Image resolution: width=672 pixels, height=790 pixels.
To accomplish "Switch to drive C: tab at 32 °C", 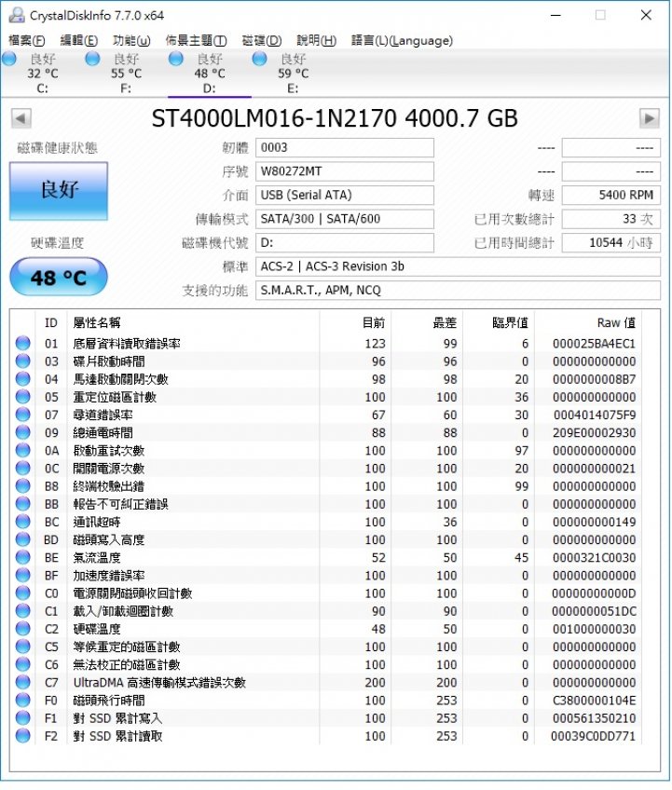I will coord(42,74).
